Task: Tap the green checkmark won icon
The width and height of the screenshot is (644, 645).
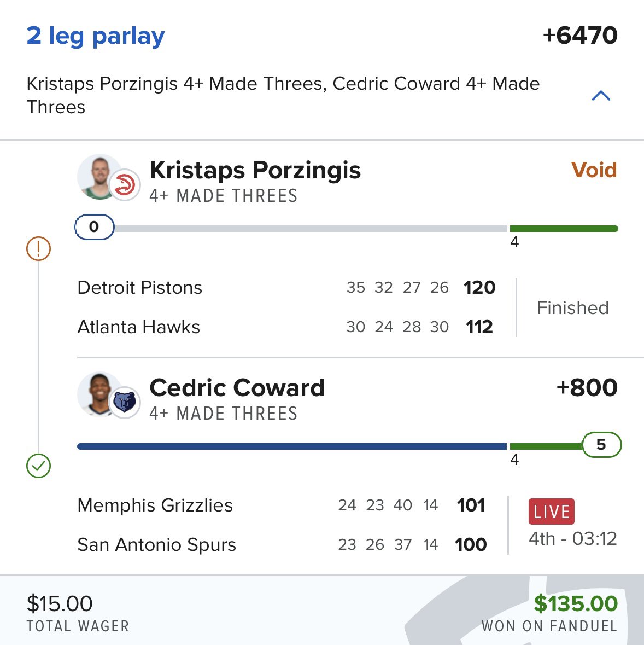Action: tap(38, 466)
